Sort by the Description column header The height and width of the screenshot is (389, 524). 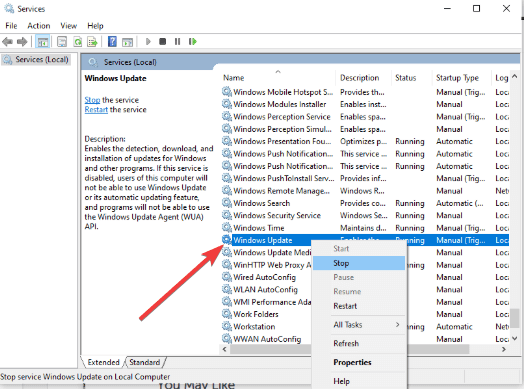pyautogui.click(x=363, y=78)
